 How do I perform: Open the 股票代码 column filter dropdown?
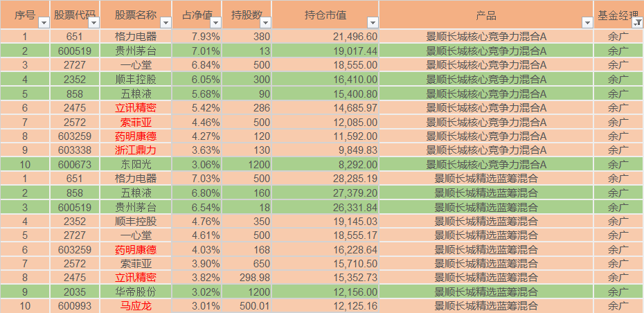93,23
